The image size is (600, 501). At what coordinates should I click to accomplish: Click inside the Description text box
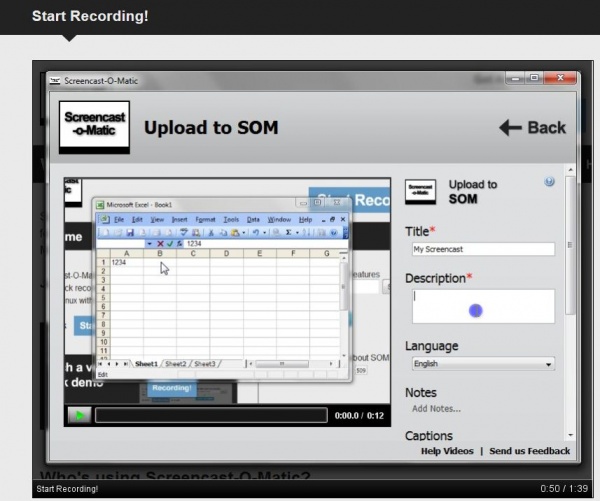click(x=483, y=306)
